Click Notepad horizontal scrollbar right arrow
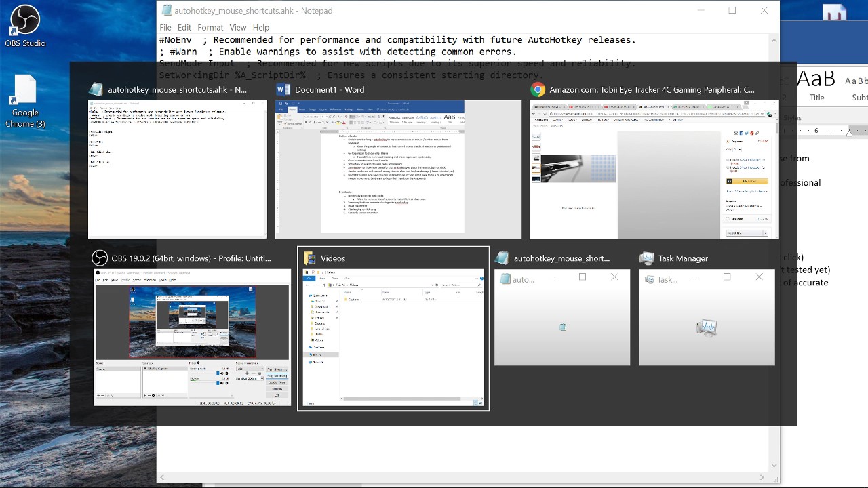The height and width of the screenshot is (488, 868). point(764,477)
